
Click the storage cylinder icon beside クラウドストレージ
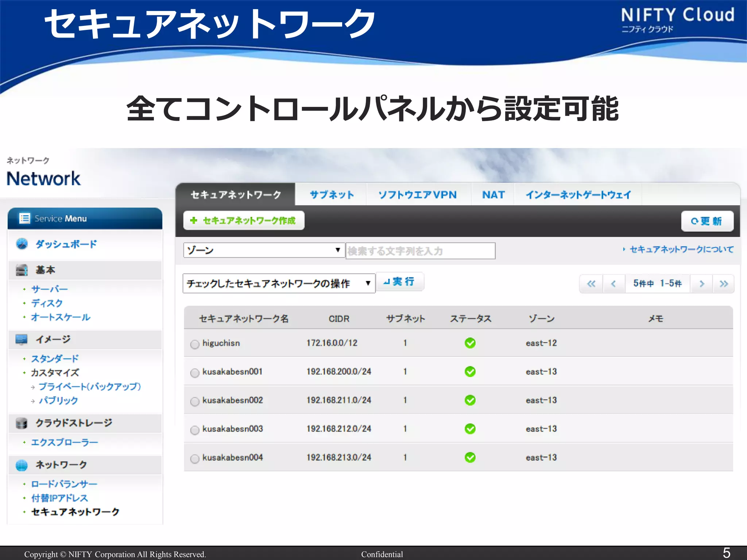[22, 423]
